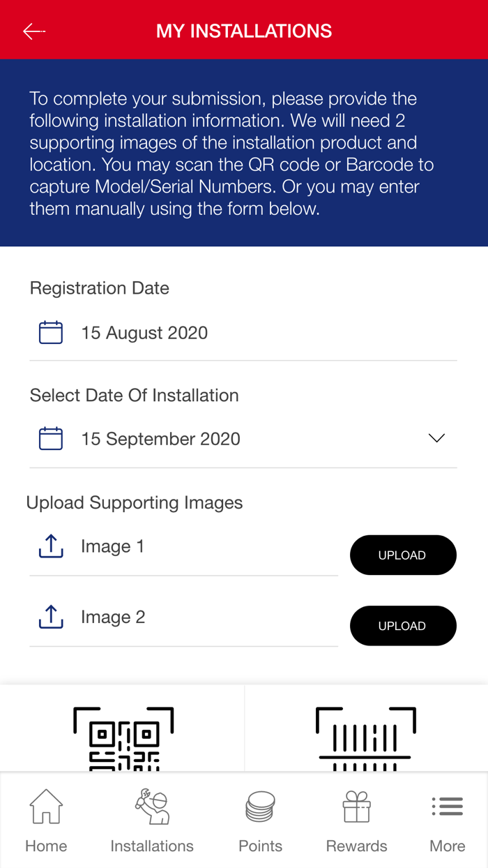Image resolution: width=488 pixels, height=868 pixels.
Task: Scan using the QR code icon
Action: click(123, 738)
